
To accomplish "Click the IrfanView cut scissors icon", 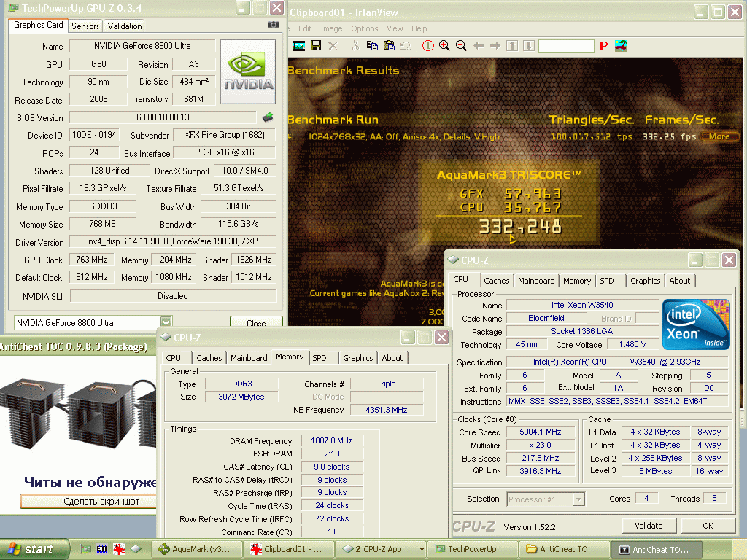I will coord(355,46).
